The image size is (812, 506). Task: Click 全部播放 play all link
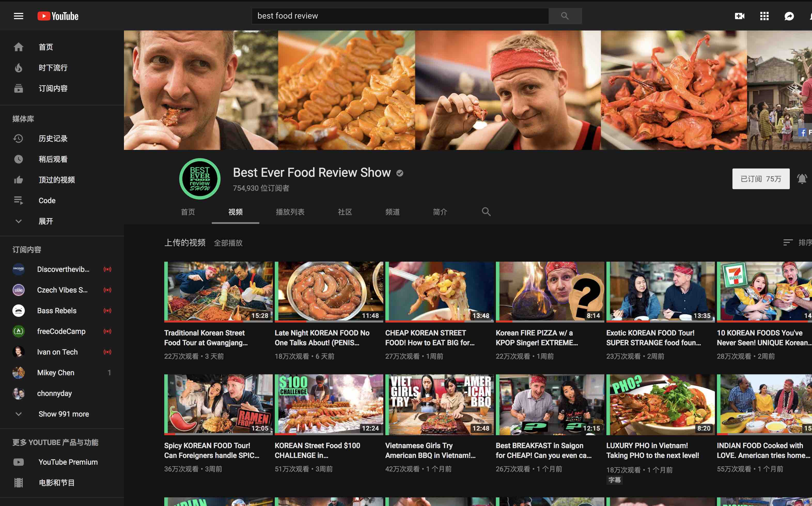[228, 243]
